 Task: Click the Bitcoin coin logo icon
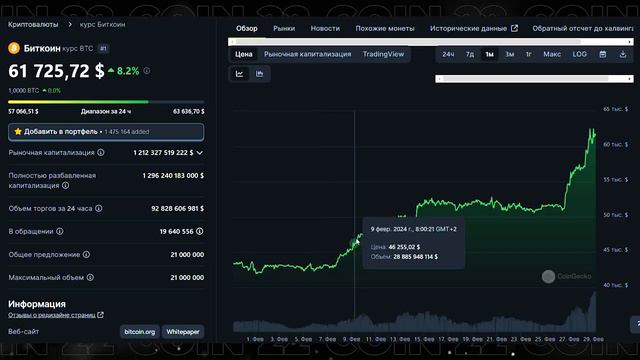click(x=14, y=48)
